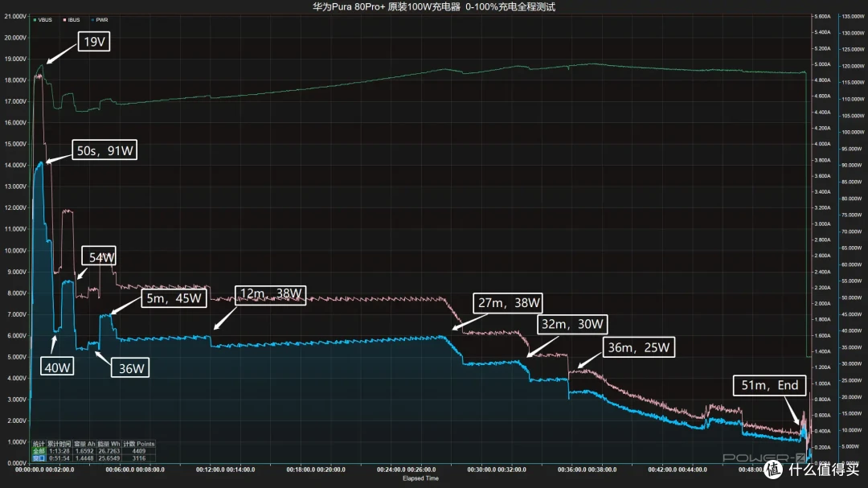Toggle the PWR legend entry
This screenshot has height=488, width=868.
[100, 20]
